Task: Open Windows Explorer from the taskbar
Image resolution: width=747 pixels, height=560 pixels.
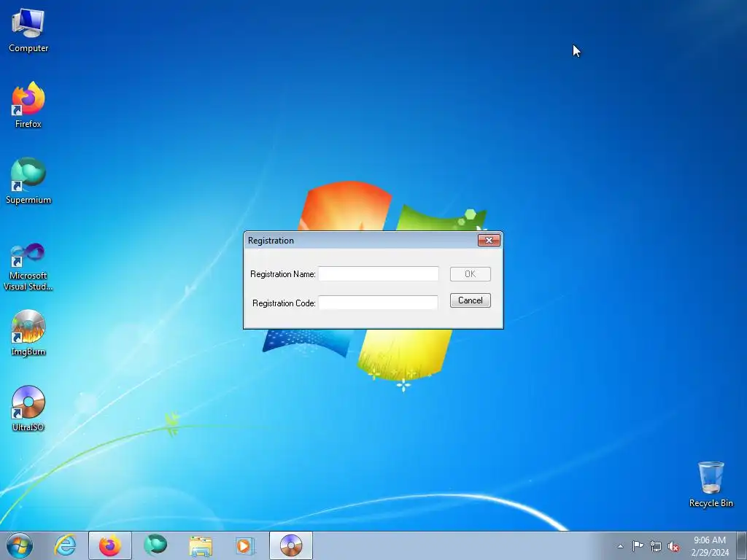Action: coord(201,545)
